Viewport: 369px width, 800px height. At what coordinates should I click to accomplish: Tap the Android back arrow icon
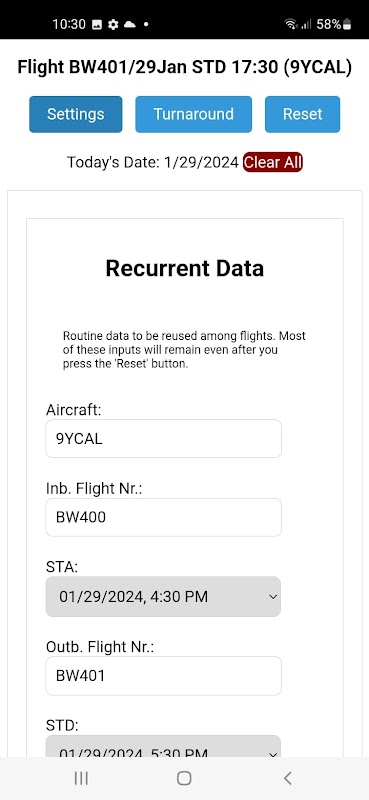(287, 778)
